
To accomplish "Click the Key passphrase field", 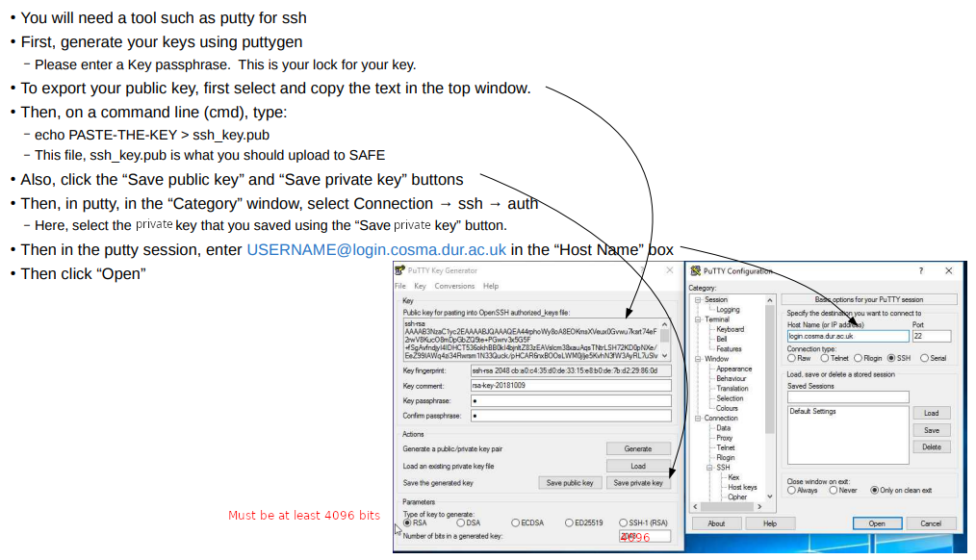I will coord(571,400).
